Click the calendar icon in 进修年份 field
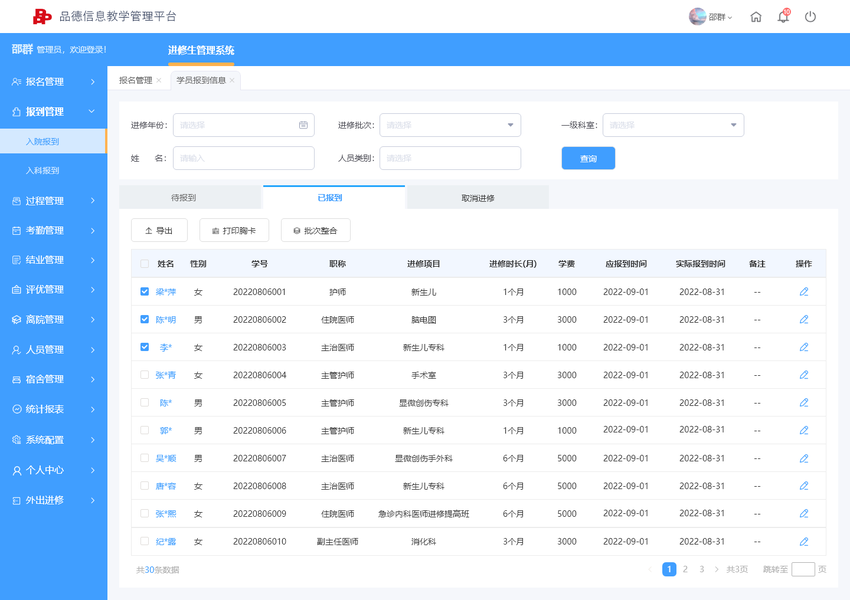 click(x=303, y=125)
